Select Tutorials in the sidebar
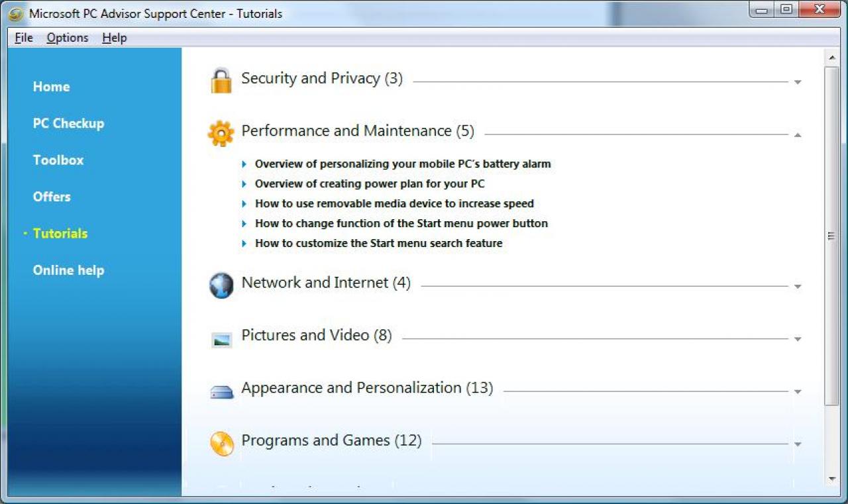 (x=60, y=233)
